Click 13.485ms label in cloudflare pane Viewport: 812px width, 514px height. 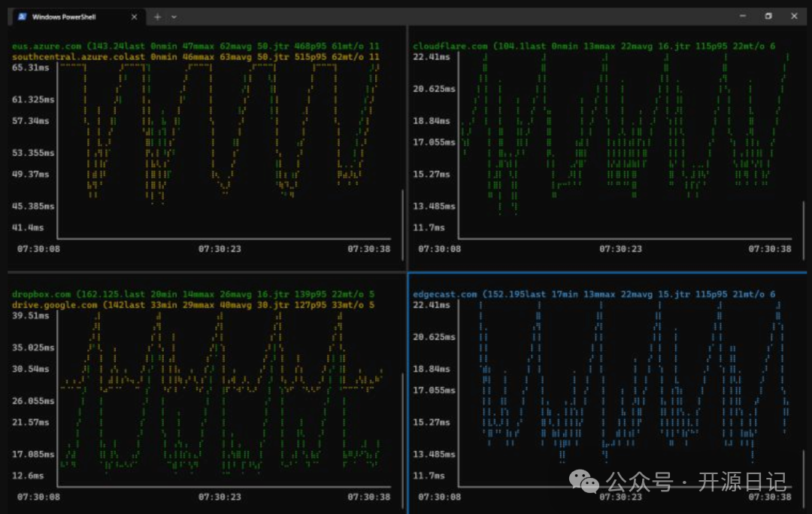coord(434,206)
